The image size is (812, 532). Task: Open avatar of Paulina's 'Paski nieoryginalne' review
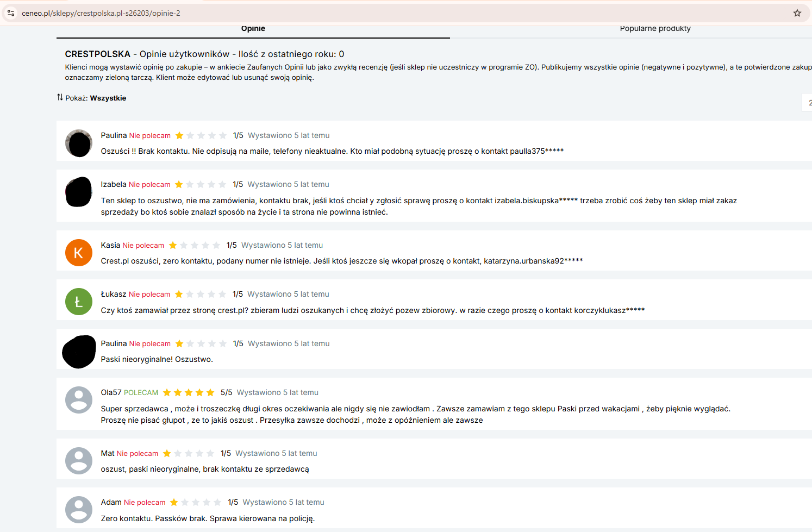[x=79, y=352]
